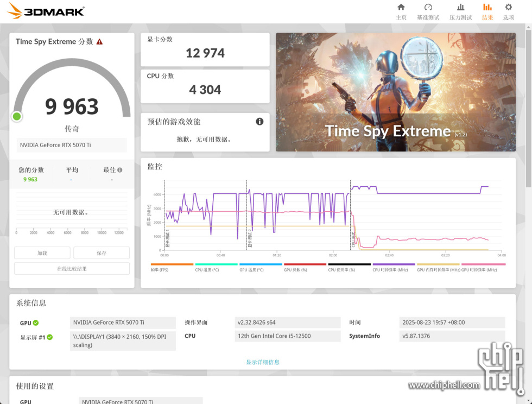532x404 pixels.
Task: Click the 加载 load button
Action: click(42, 253)
